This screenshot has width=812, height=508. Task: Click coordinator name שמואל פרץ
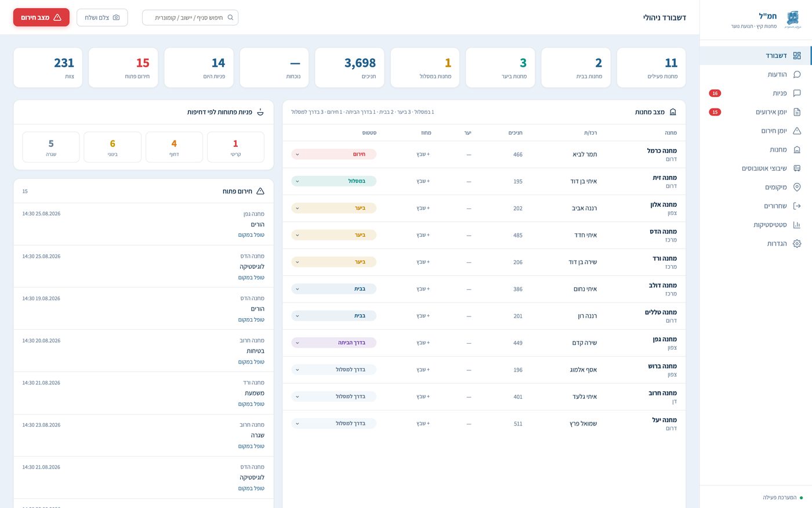click(x=583, y=423)
